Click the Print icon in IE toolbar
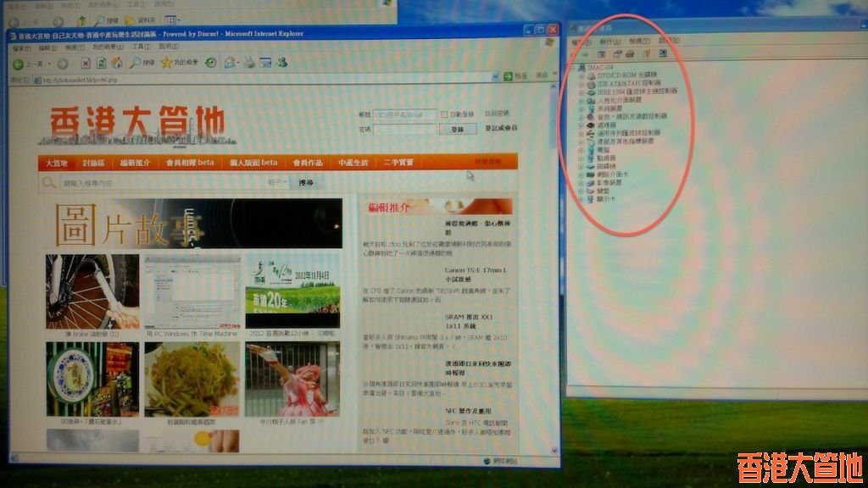The height and width of the screenshot is (488, 868). (249, 63)
